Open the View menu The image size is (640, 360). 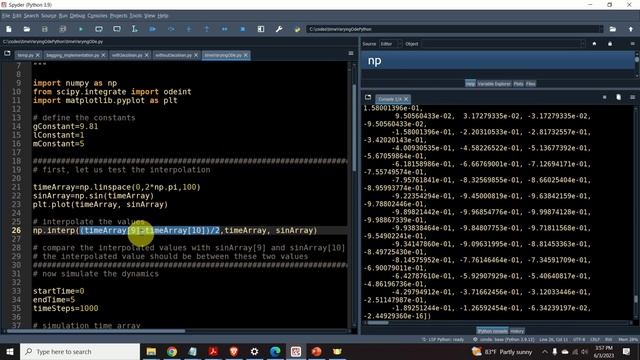point(149,16)
